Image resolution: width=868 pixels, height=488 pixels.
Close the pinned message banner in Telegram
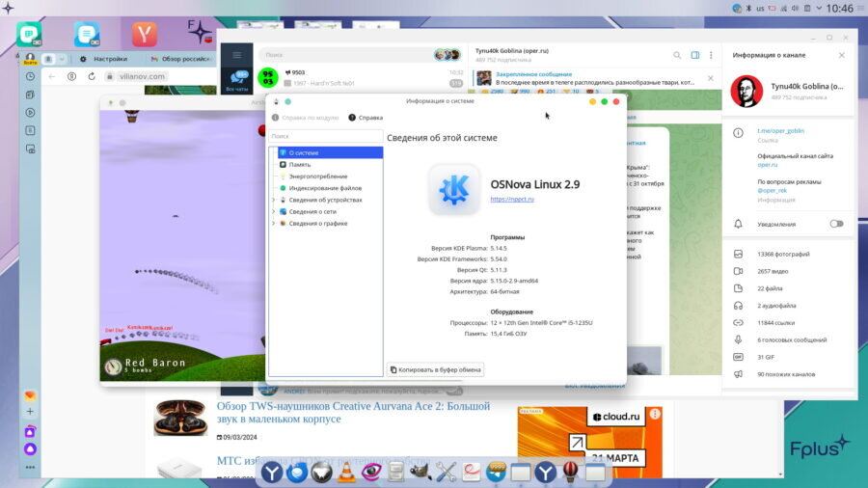[x=711, y=78]
